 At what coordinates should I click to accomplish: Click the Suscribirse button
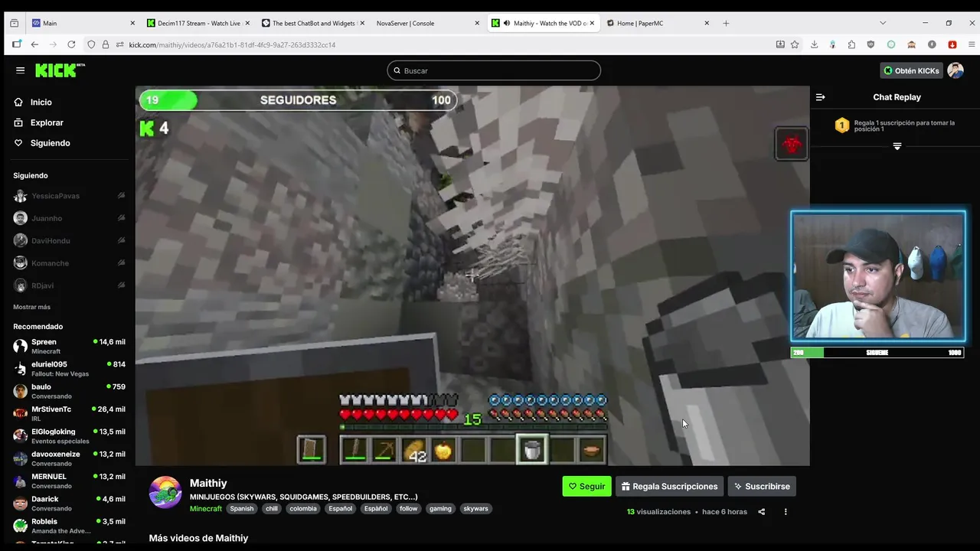click(x=762, y=486)
